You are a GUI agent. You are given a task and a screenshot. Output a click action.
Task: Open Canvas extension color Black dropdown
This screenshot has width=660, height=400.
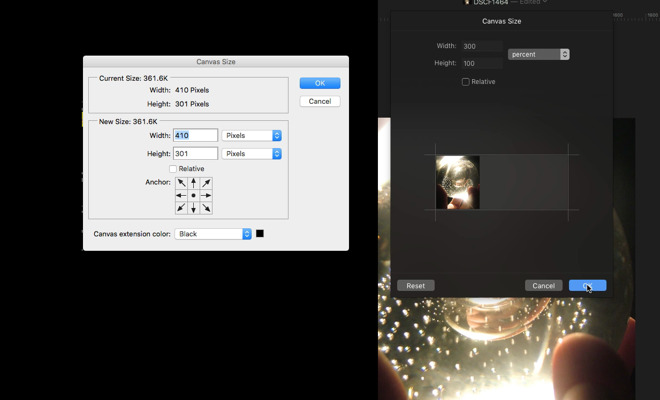(213, 234)
